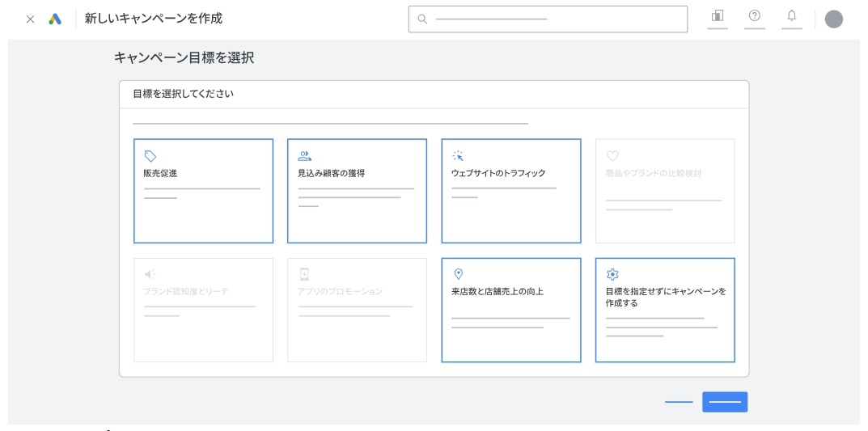Select 目標を指定せずにキャンペーンを作成する card

pyautogui.click(x=666, y=310)
